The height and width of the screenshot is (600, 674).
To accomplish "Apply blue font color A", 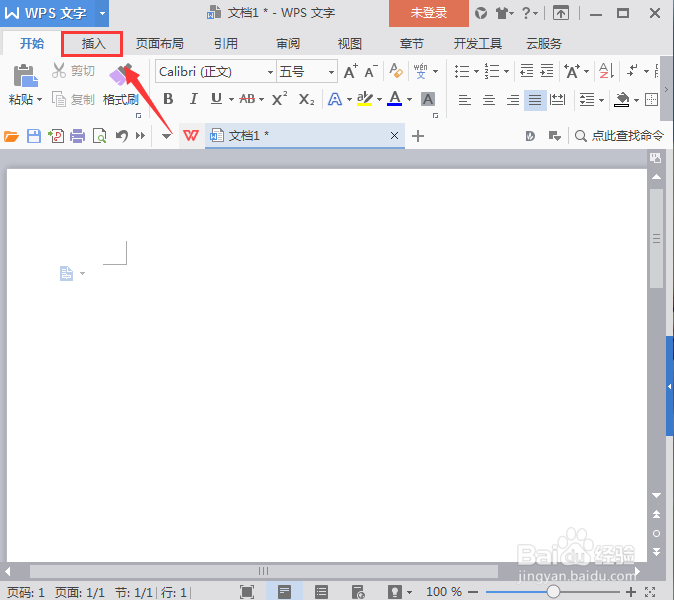I will pos(395,99).
